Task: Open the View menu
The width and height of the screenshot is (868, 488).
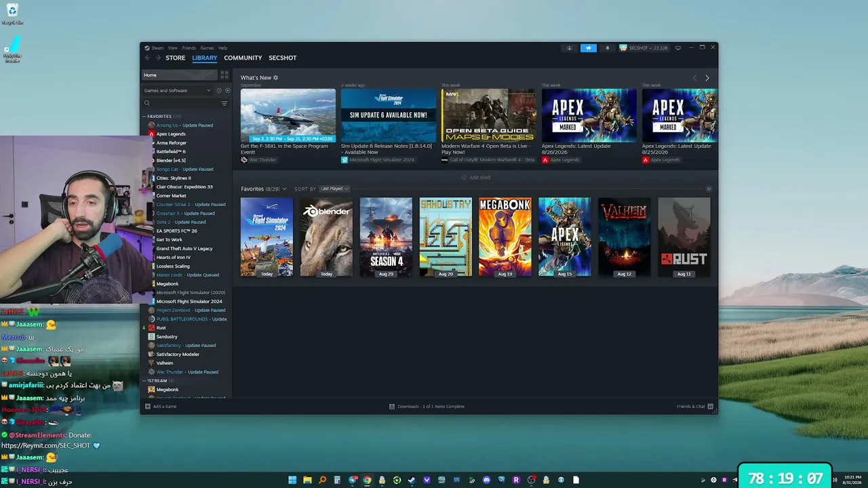Action: click(x=173, y=48)
